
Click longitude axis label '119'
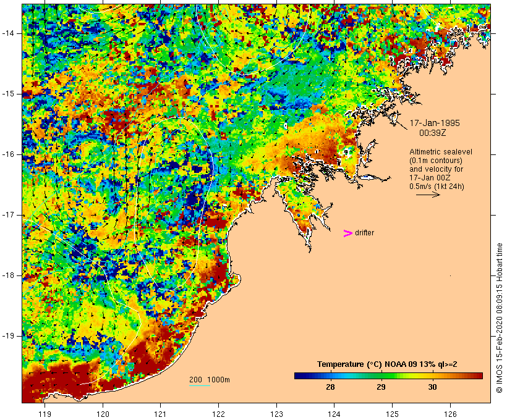[45, 414]
